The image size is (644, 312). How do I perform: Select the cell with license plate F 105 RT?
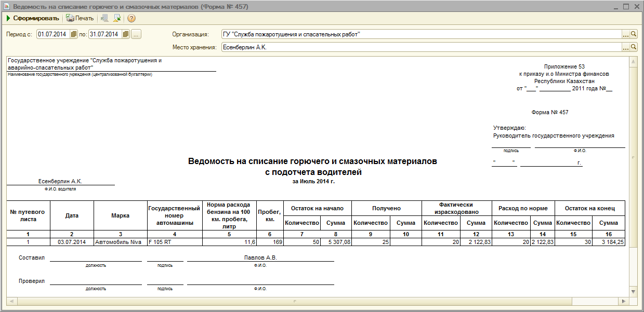point(175,242)
